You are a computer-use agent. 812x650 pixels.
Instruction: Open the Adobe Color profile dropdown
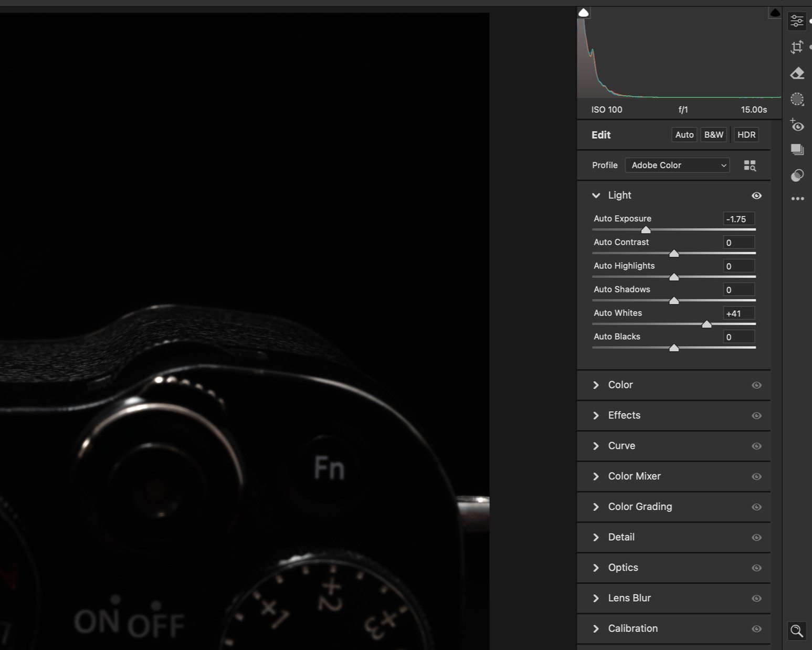pos(677,165)
